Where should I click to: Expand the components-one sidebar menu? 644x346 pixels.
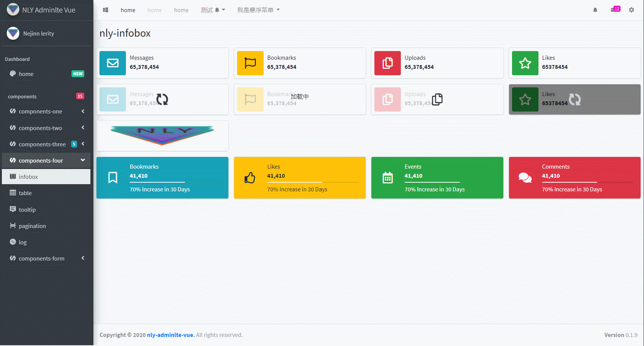[x=46, y=112]
